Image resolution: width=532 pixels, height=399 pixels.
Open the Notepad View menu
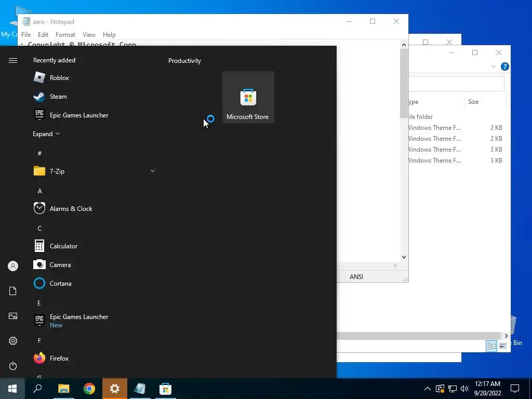pyautogui.click(x=89, y=35)
